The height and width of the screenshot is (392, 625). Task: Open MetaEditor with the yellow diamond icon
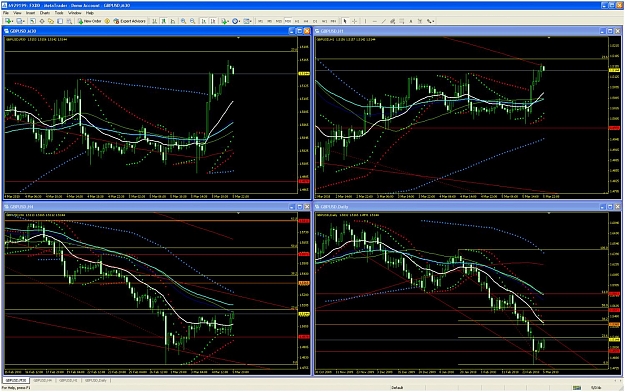107,21
